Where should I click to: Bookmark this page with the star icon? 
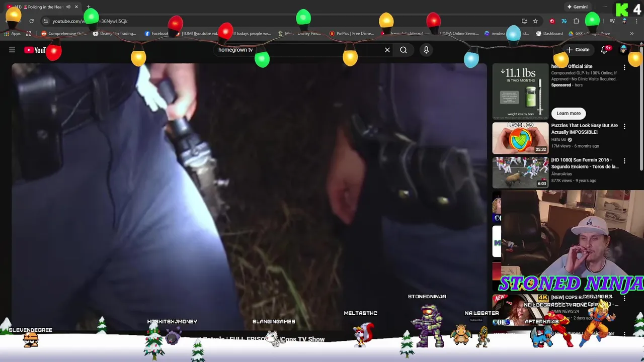coord(535,21)
